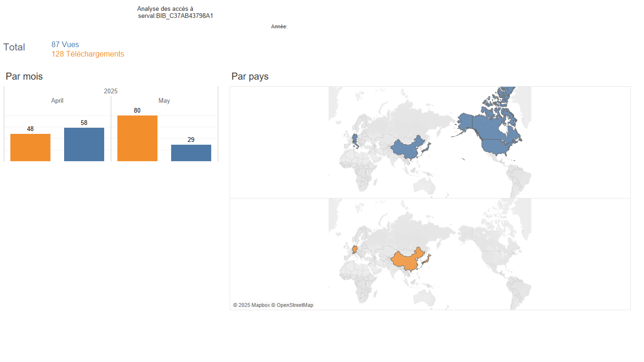The width and height of the screenshot is (644, 362).
Task: Select blue Japan on the views map
Action: pos(426,148)
